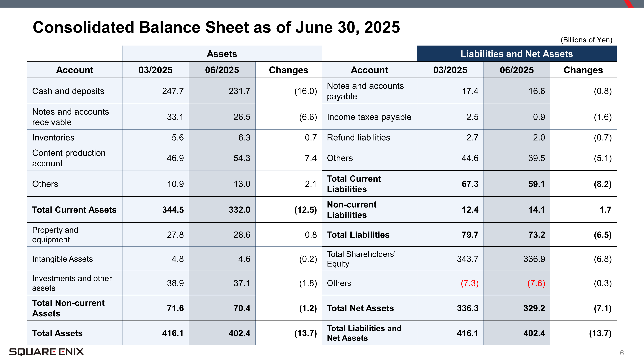Image resolution: width=644 pixels, height=362 pixels.
Task: Select red Others value (7.6)
Action: [536, 283]
